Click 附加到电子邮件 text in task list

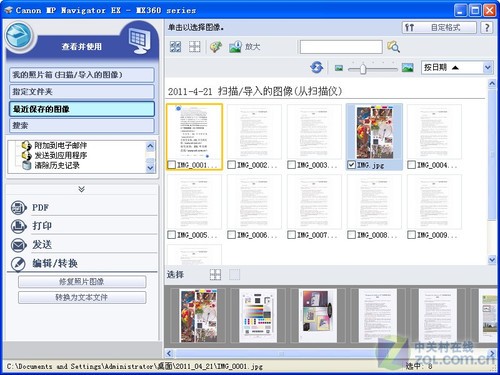[61, 145]
